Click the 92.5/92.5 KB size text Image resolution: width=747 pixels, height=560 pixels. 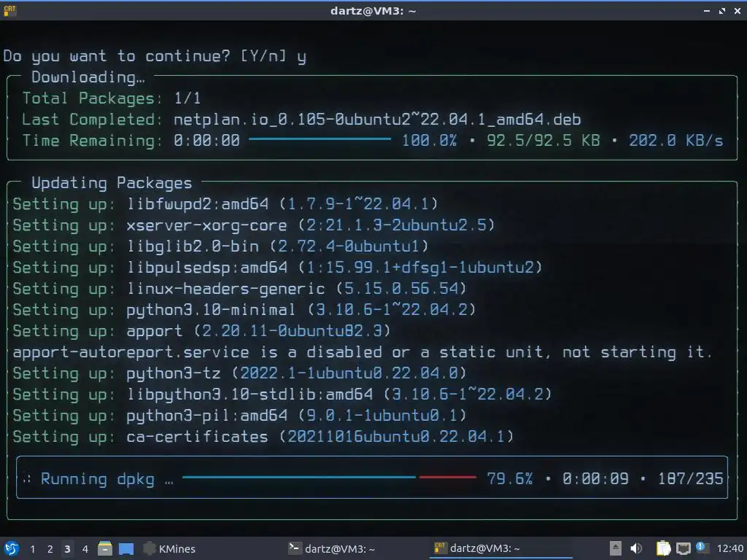pyautogui.click(x=543, y=141)
